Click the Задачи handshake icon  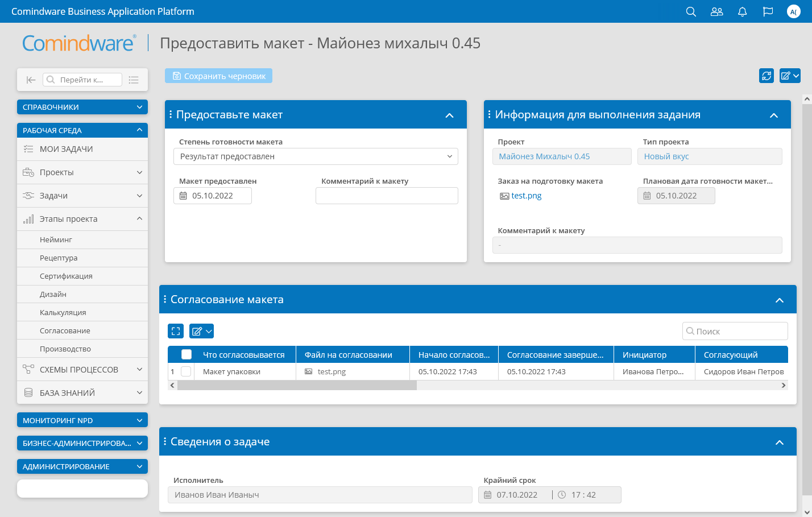28,196
